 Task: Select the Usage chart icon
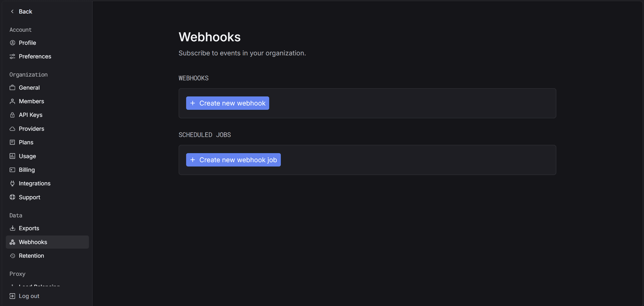coord(12,156)
